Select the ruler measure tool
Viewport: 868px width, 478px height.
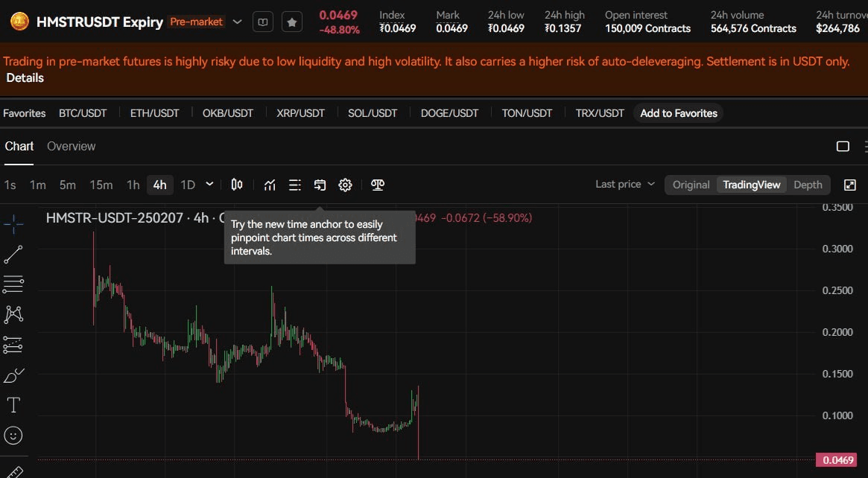(x=13, y=472)
